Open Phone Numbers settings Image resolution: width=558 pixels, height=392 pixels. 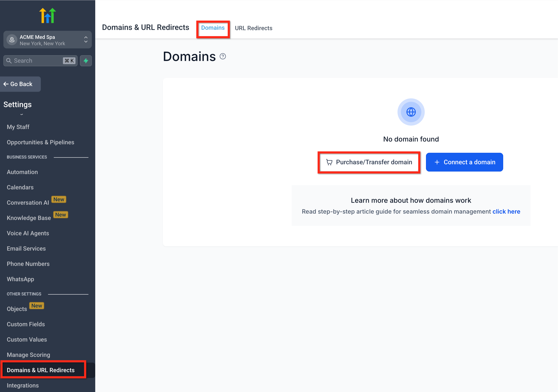tap(28, 264)
